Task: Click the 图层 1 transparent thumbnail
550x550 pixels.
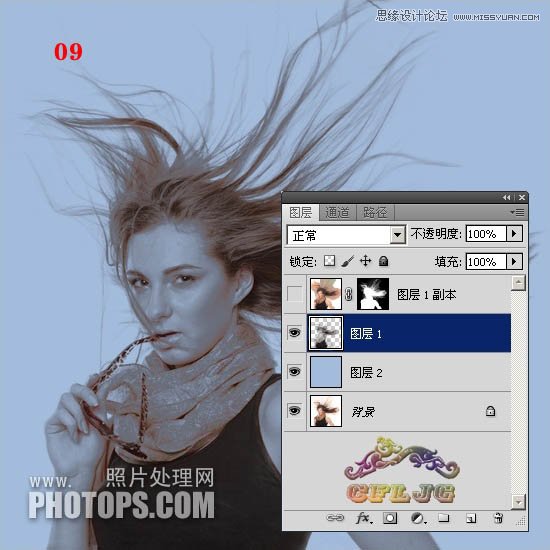Action: click(x=326, y=333)
